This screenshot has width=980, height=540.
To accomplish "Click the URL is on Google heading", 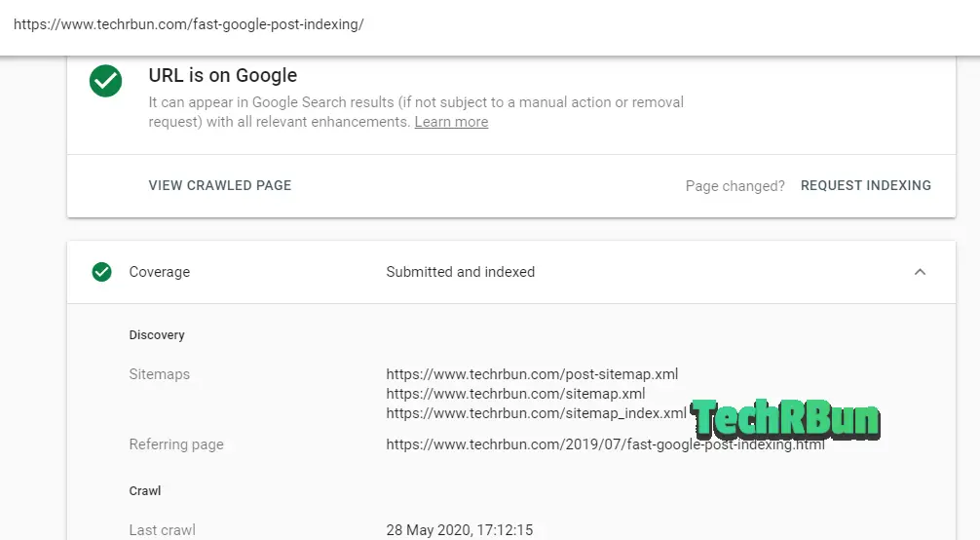I will [222, 76].
